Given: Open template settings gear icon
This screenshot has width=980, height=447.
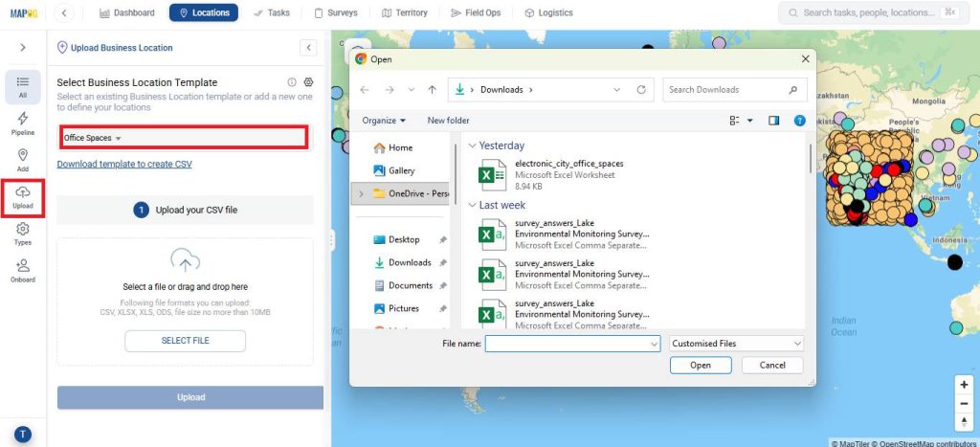Looking at the screenshot, I should click(x=308, y=82).
